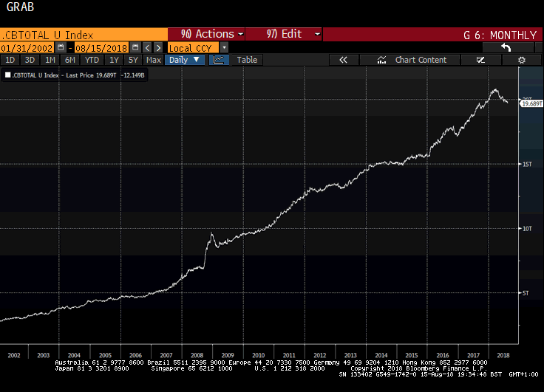Click the 10T y-axis label

527,228
